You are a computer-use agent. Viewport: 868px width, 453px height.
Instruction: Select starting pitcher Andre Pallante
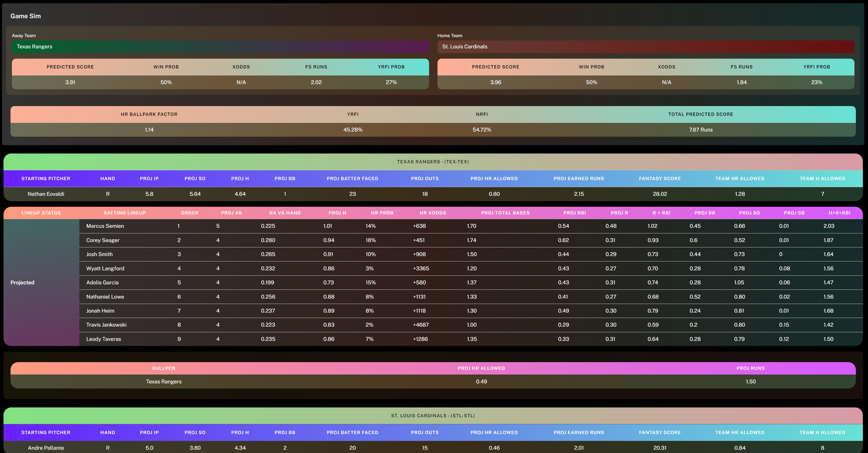(x=46, y=448)
